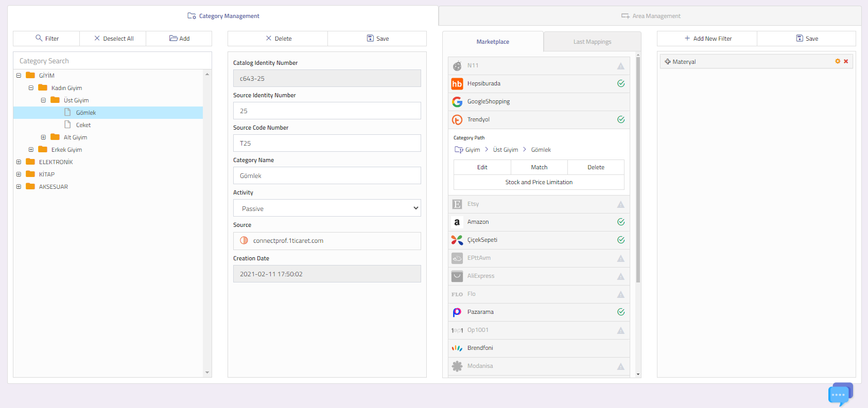Collapse the Kadın Giyim tree node
Screen dimensions: 868x408
pos(31,88)
